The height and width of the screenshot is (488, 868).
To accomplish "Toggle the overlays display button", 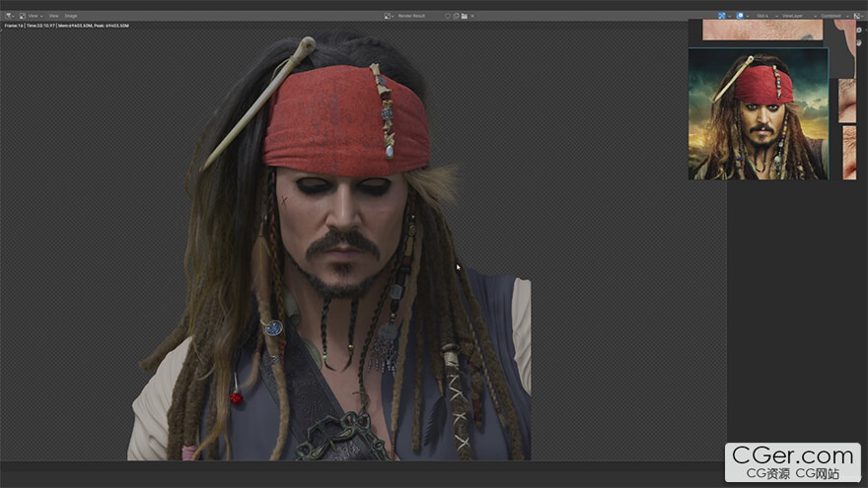I will [x=740, y=16].
